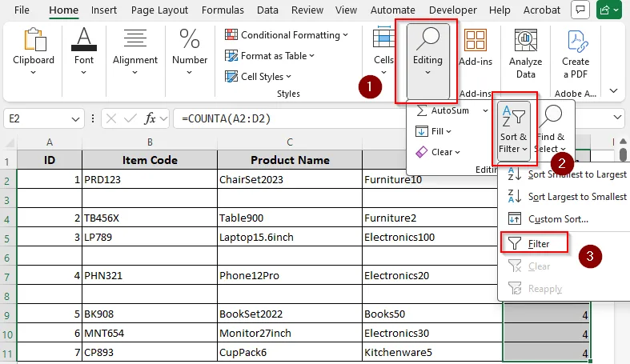Click the green Share button
Image resolution: width=630 pixels, height=364 pixels.
[x=609, y=10]
